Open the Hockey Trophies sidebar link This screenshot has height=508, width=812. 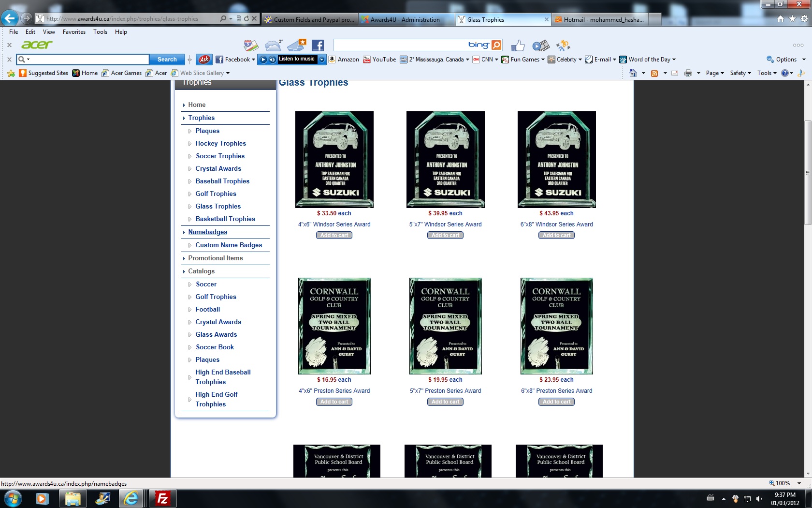(221, 143)
